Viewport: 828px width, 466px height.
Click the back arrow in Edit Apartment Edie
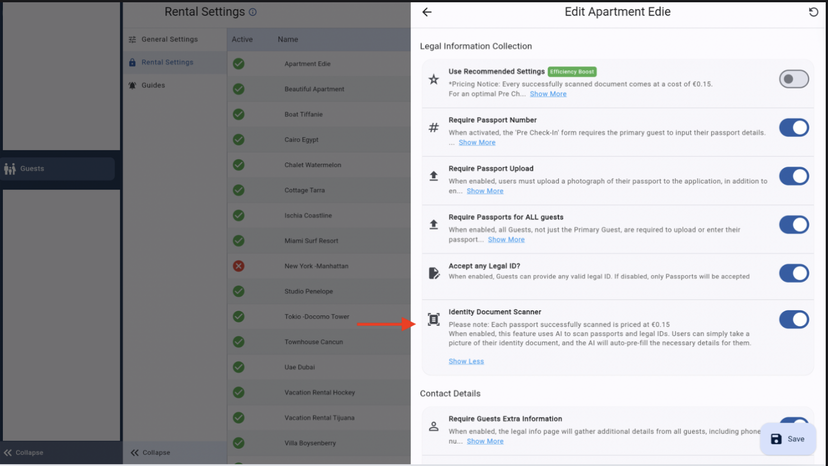click(x=427, y=12)
